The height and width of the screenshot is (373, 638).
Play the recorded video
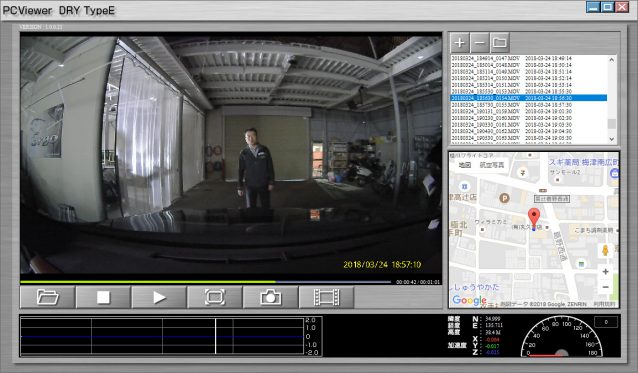click(159, 297)
